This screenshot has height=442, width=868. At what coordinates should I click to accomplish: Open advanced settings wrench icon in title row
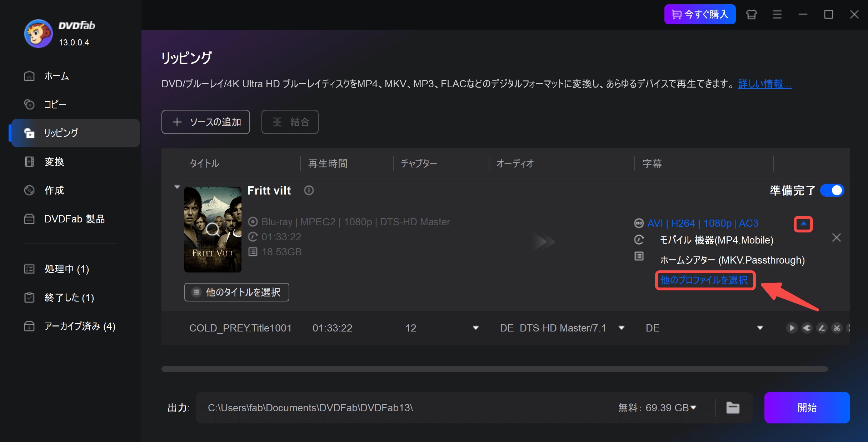pyautogui.click(x=807, y=328)
